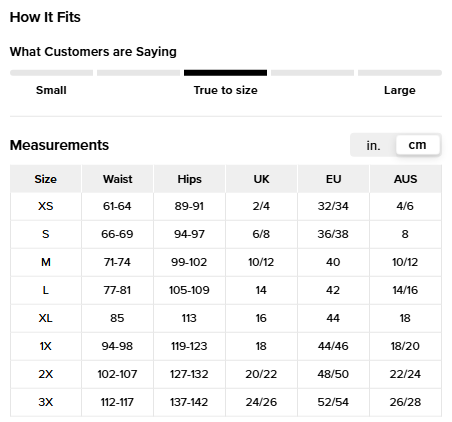Select the black True to size bar
The image size is (452, 422).
coord(225,73)
